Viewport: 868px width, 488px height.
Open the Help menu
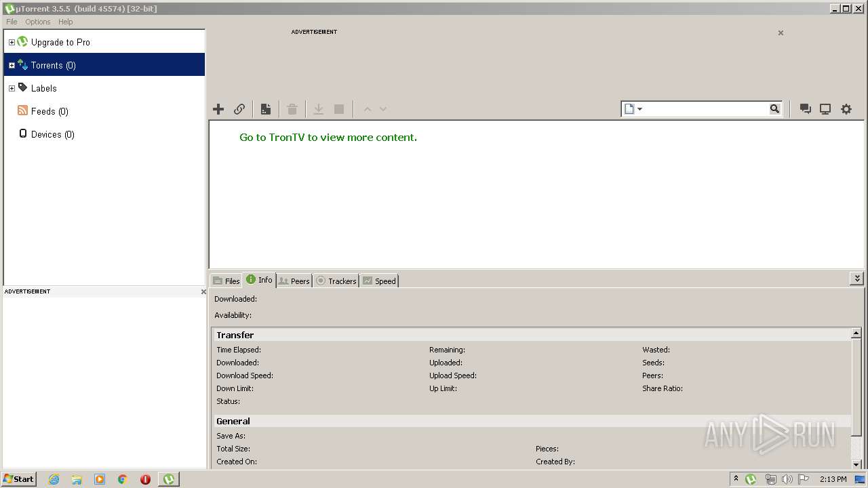pyautogui.click(x=66, y=22)
